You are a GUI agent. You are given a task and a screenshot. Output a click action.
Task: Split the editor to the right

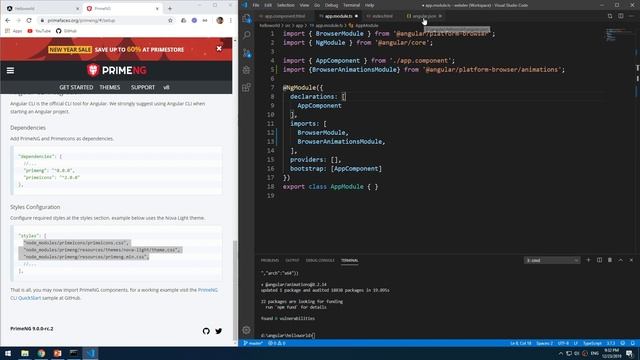pos(620,16)
